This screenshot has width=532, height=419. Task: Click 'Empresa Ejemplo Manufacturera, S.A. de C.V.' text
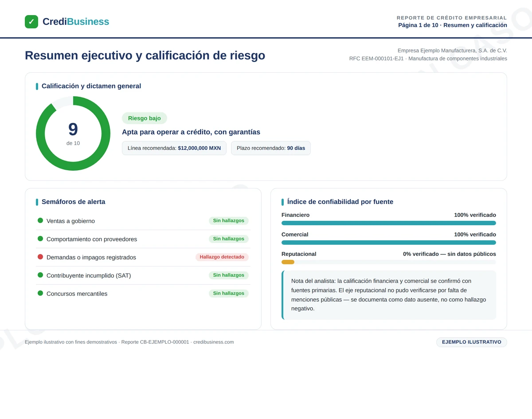point(452,51)
